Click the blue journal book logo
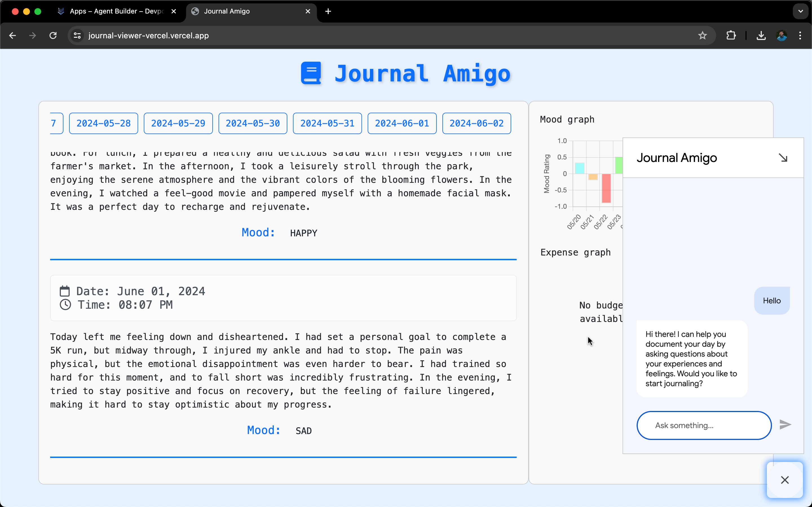The width and height of the screenshot is (812, 507). [311, 73]
